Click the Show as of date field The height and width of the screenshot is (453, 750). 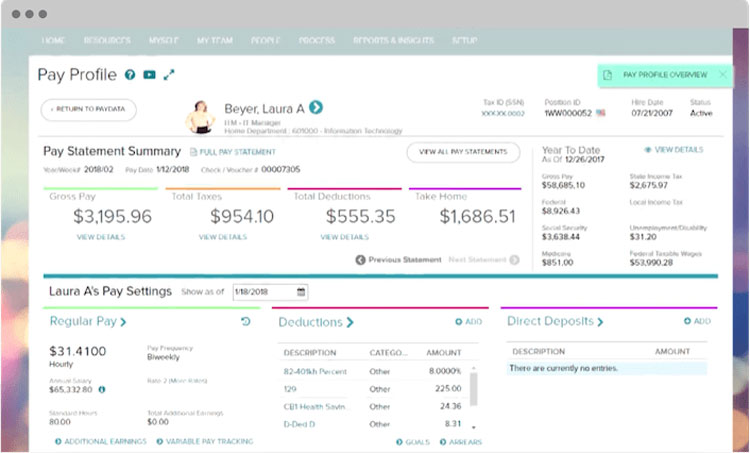(x=270, y=292)
